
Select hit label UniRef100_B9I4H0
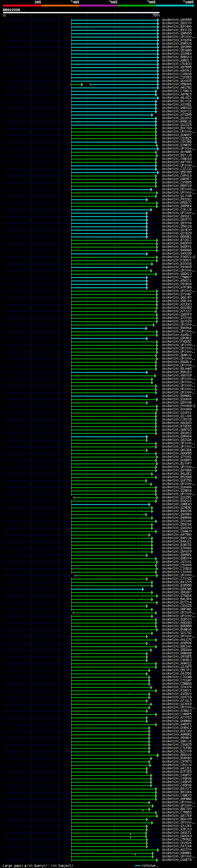click(x=177, y=27)
